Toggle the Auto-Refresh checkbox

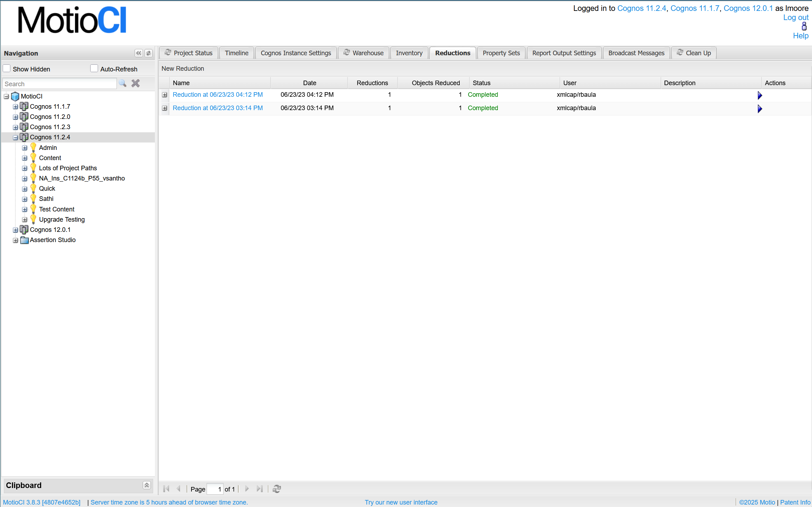click(94, 69)
